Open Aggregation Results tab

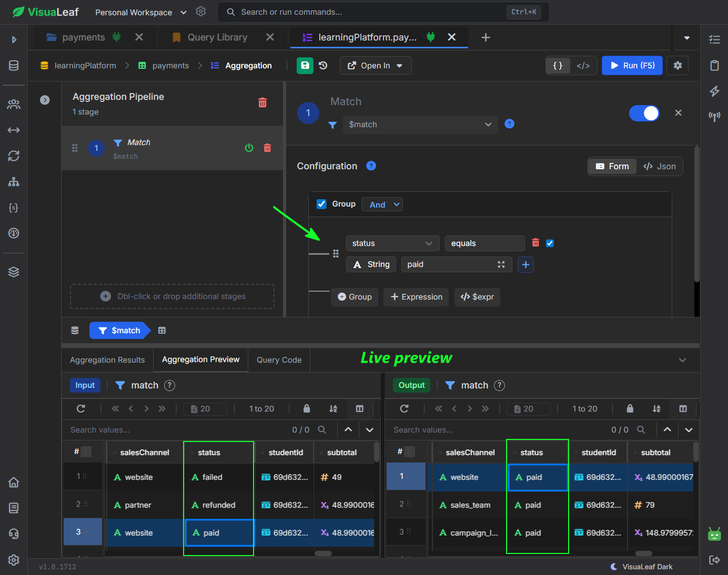[x=107, y=360]
